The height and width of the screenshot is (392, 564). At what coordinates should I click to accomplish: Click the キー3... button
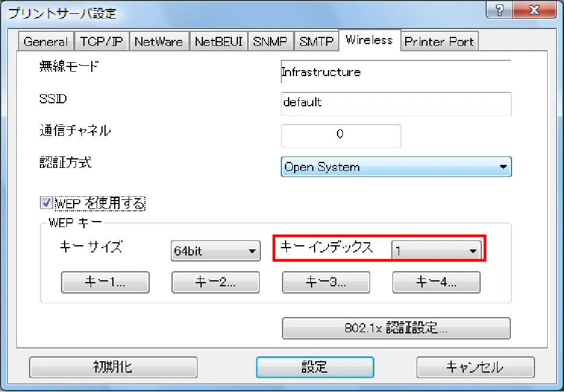(x=326, y=282)
